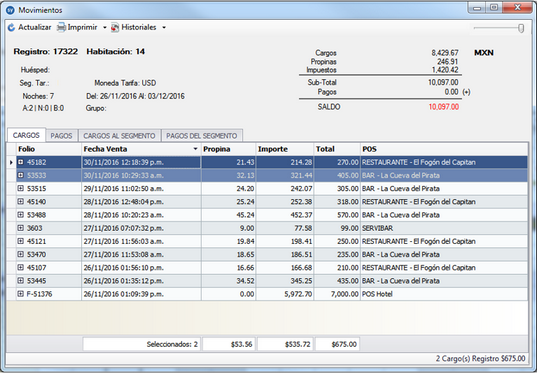
Task: Click date 28/11/2016 12:48:04 p.m.
Action: pos(141,202)
